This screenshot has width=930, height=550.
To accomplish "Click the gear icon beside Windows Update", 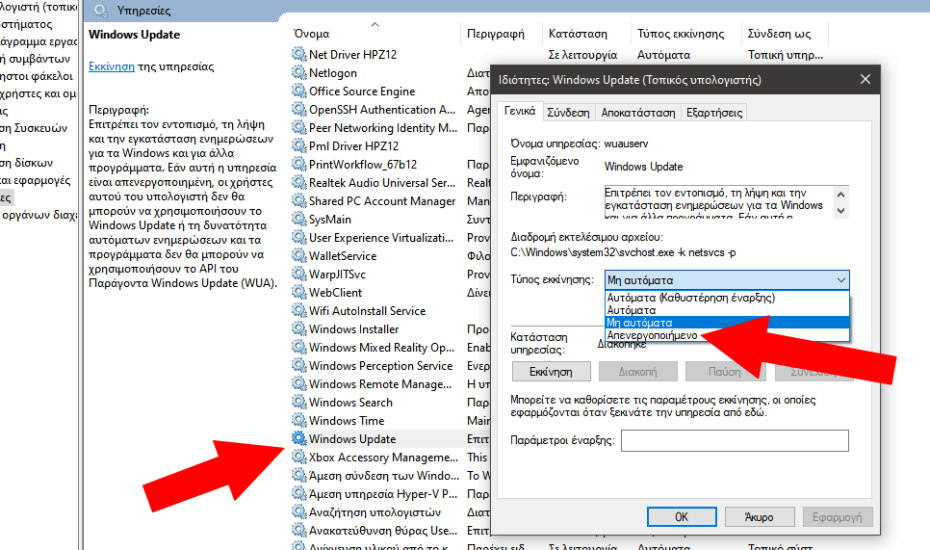I will click(299, 438).
